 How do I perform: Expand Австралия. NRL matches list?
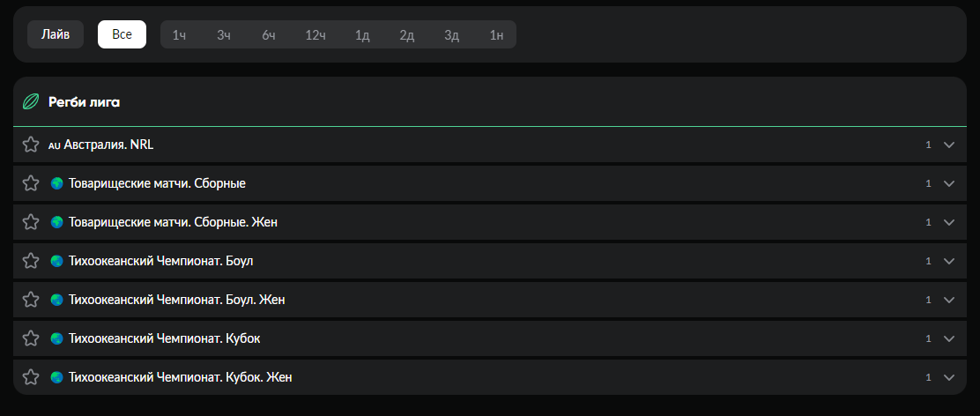coord(949,145)
